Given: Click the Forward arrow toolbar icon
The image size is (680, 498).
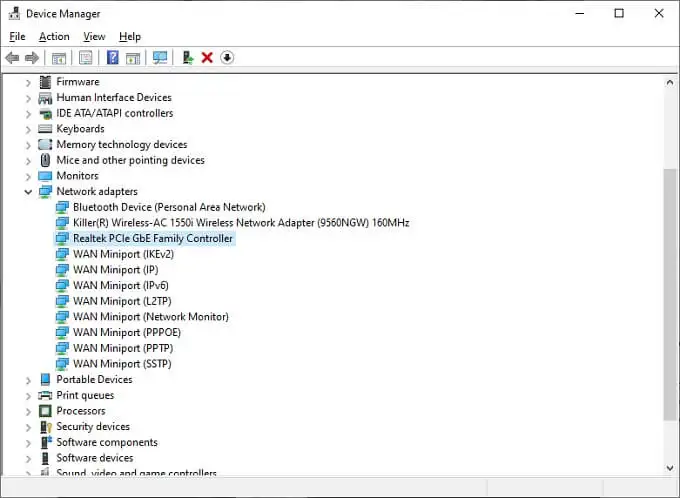Looking at the screenshot, I should pos(32,57).
